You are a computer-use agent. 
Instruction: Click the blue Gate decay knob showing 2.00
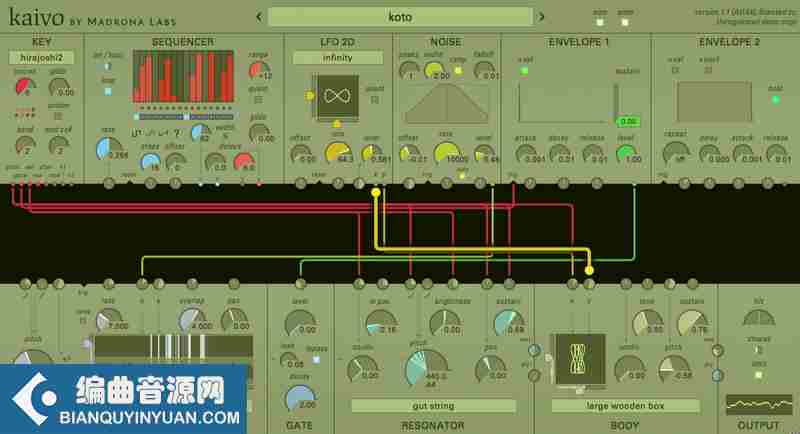click(300, 398)
